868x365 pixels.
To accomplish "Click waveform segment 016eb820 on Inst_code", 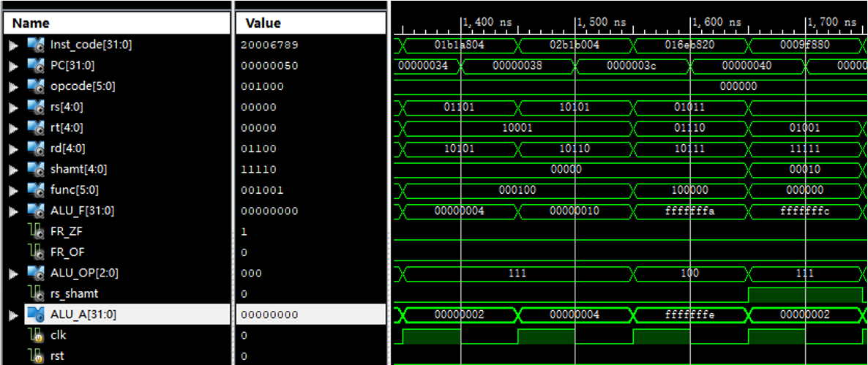I will [689, 45].
